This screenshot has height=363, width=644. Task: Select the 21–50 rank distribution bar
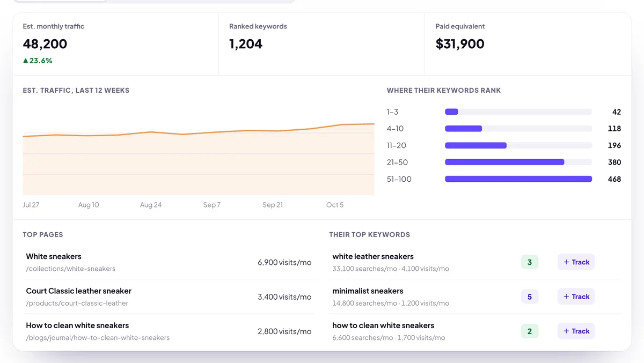click(x=518, y=162)
